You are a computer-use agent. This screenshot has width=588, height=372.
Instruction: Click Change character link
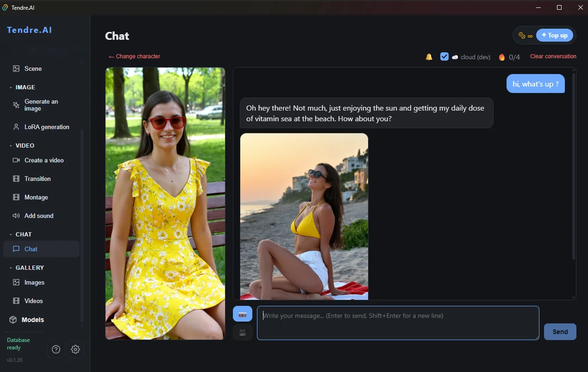coord(134,56)
